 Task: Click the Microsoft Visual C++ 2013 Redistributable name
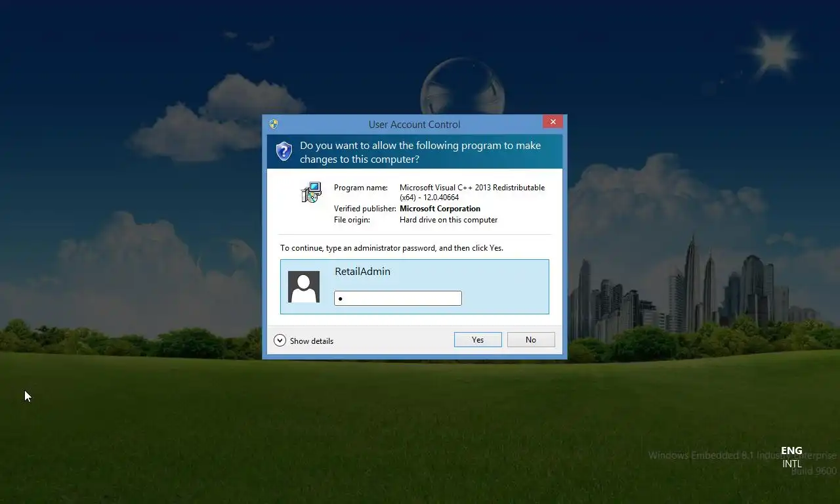(472, 192)
